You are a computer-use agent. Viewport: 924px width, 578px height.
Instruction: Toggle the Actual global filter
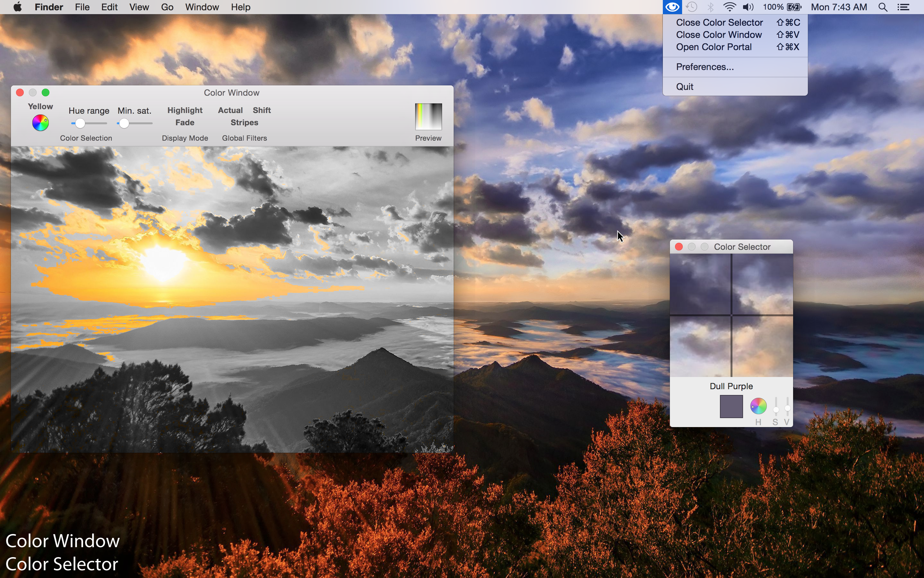click(230, 110)
